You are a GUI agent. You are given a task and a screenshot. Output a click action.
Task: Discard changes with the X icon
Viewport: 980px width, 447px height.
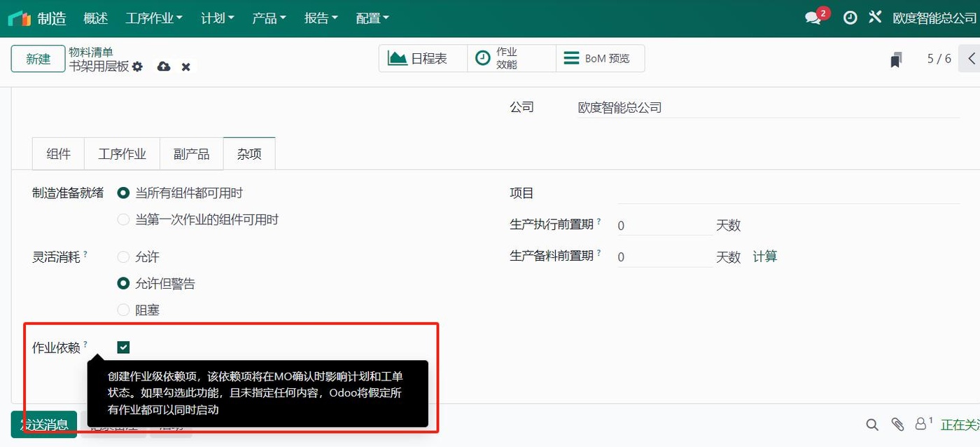[x=185, y=67]
